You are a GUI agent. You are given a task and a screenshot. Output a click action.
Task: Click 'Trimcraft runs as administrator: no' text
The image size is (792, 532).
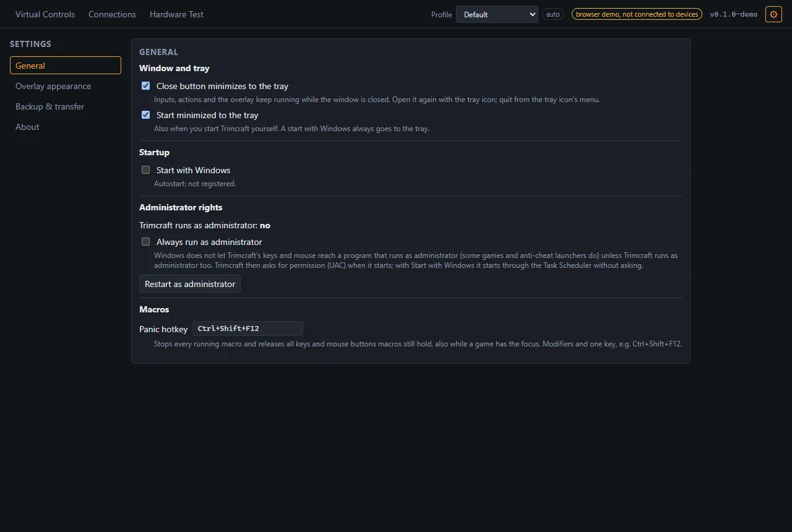coord(205,225)
